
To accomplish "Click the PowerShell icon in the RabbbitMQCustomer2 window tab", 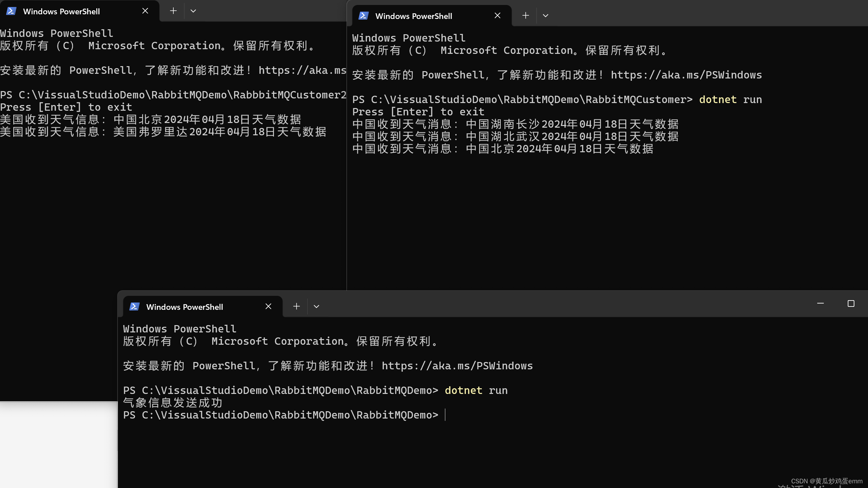I will click(x=11, y=11).
